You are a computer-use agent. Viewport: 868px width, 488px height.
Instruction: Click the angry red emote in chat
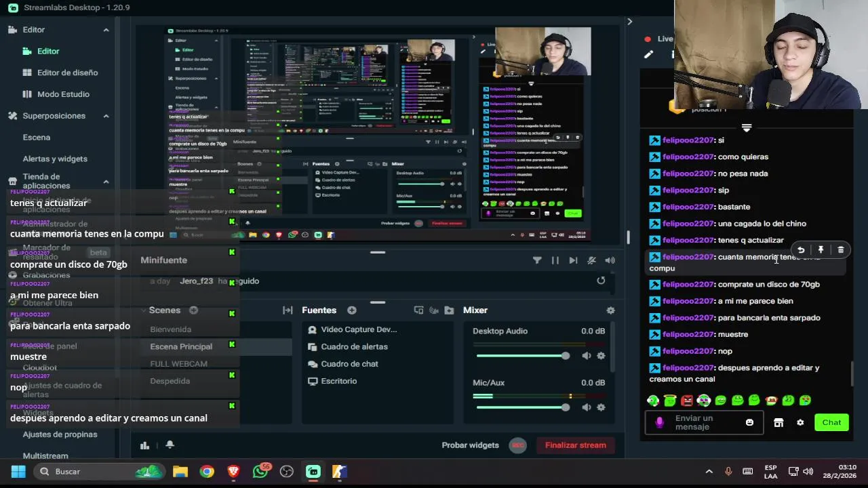(687, 401)
